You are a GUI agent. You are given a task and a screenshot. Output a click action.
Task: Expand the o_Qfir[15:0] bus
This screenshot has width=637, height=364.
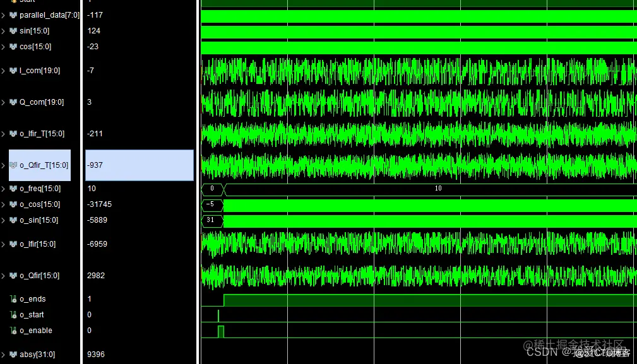pyautogui.click(x=3, y=276)
